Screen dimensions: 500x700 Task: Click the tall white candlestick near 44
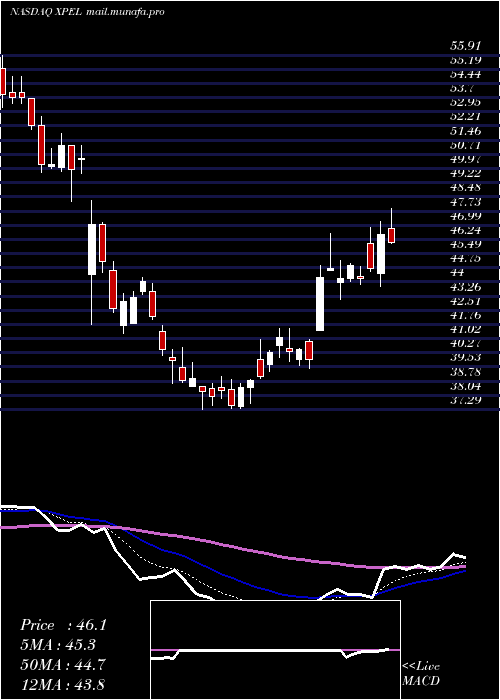(320, 304)
